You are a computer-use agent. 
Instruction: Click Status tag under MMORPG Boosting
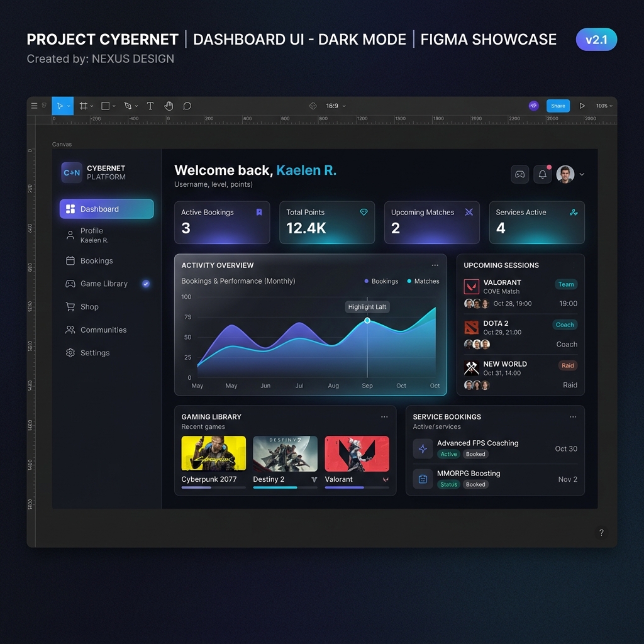[448, 485]
